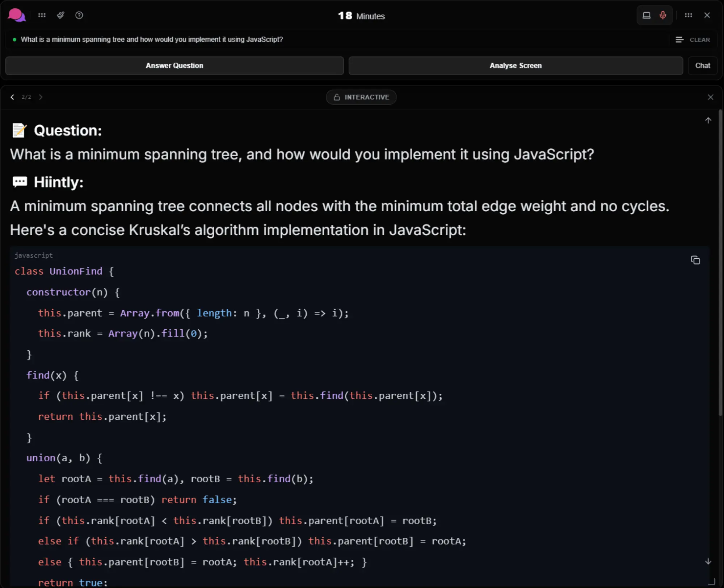Click the 'find(x) {' code line
This screenshot has width=724, height=588.
(x=52, y=375)
